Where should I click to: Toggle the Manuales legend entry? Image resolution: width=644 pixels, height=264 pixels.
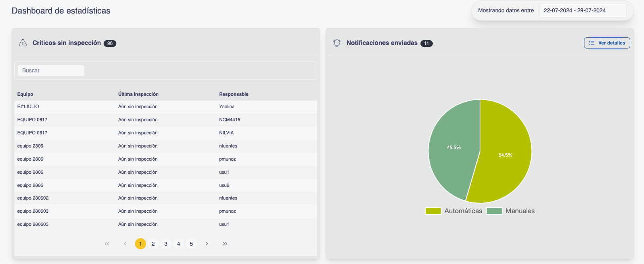(x=511, y=211)
